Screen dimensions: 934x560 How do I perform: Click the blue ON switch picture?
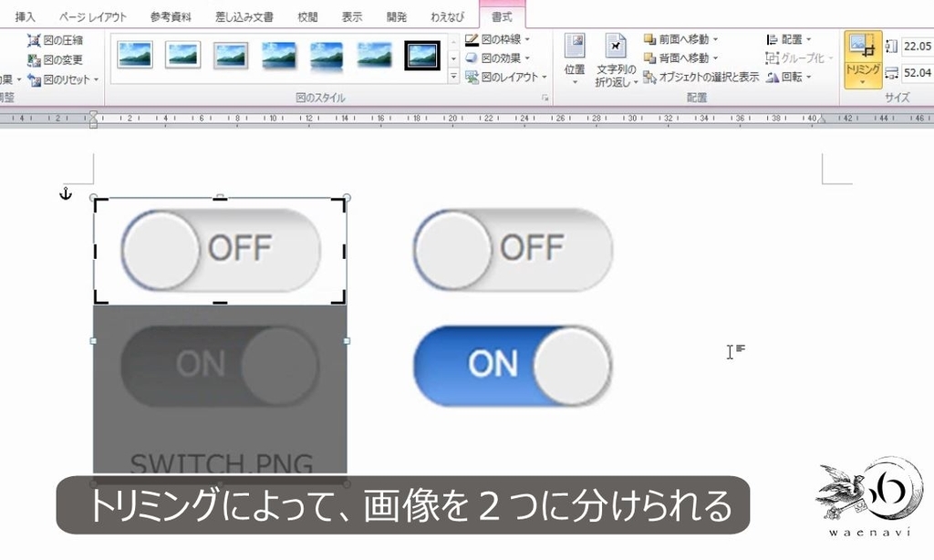point(513,365)
